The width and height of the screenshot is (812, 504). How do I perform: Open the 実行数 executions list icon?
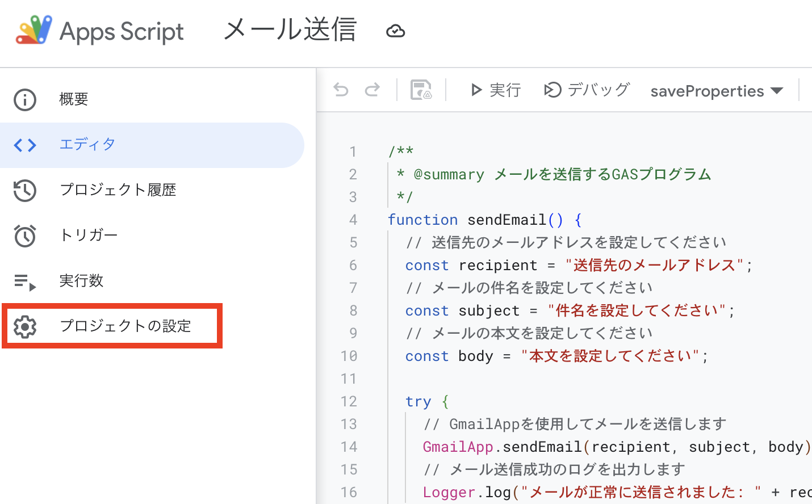click(25, 282)
